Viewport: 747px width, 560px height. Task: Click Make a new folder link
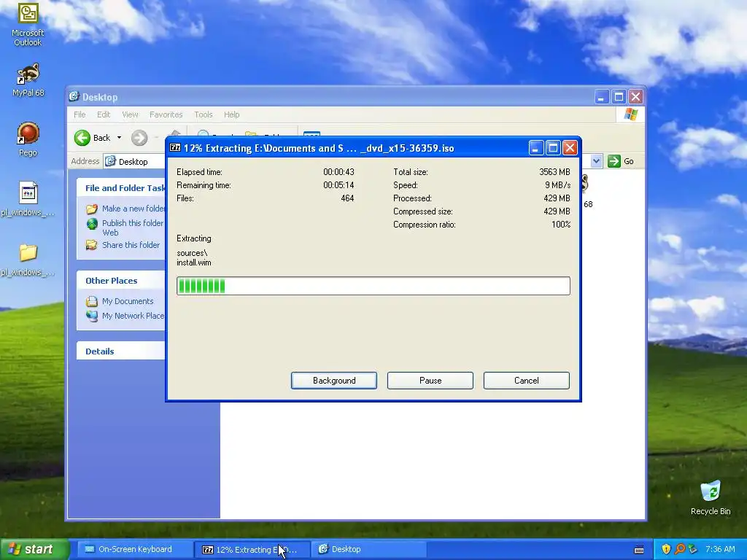pos(133,209)
